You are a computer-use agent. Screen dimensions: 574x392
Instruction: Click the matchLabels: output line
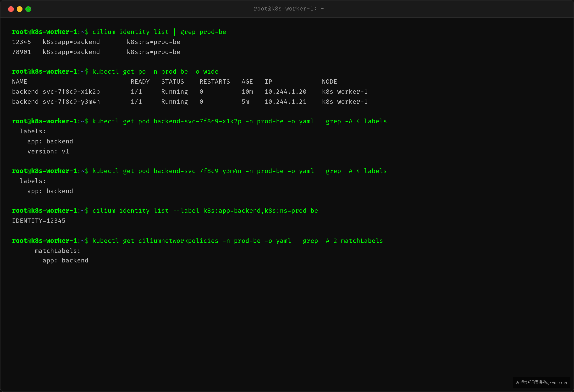click(x=58, y=251)
